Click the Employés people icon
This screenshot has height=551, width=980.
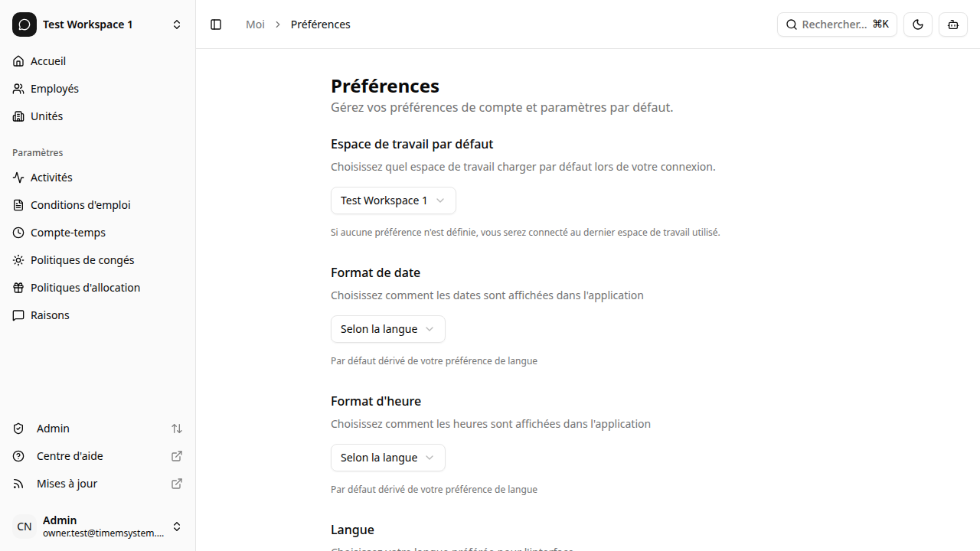pos(18,88)
